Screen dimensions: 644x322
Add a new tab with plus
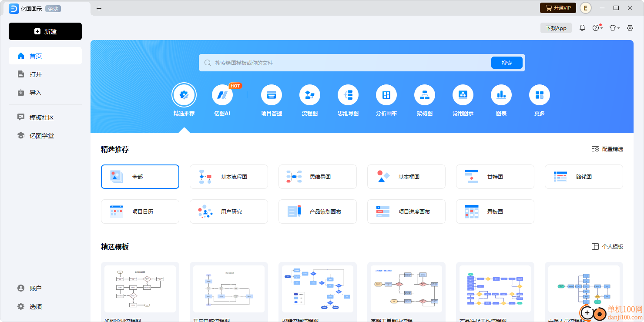click(99, 8)
